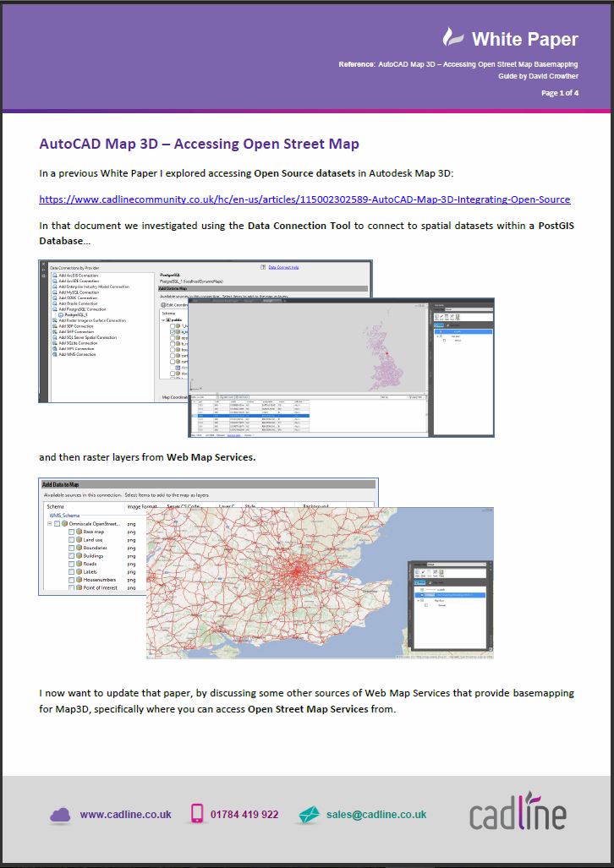Open the Data Connect Info link
Viewport: 614px width, 868px height.
[x=283, y=267]
